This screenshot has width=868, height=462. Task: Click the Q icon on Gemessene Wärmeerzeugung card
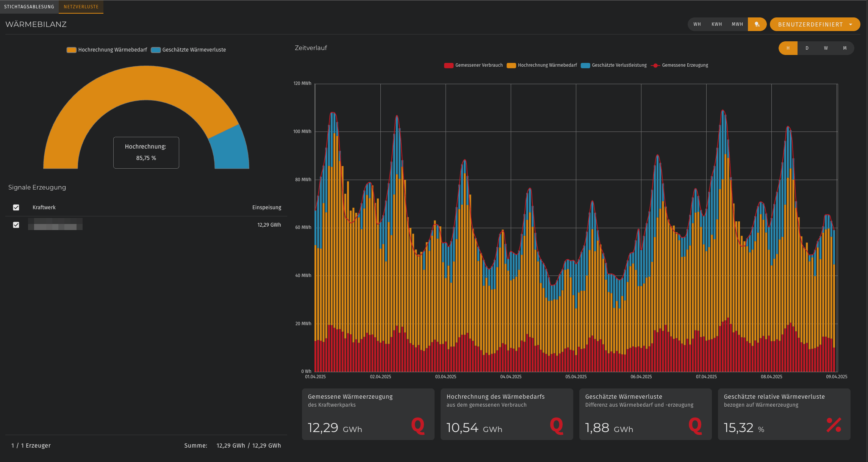pos(418,426)
